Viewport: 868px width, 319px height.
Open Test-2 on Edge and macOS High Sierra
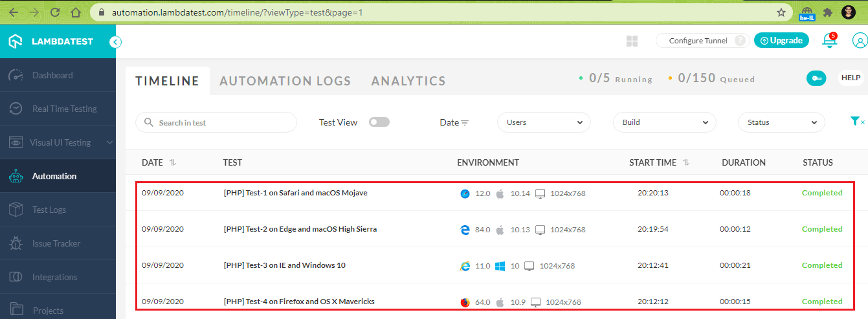point(300,229)
